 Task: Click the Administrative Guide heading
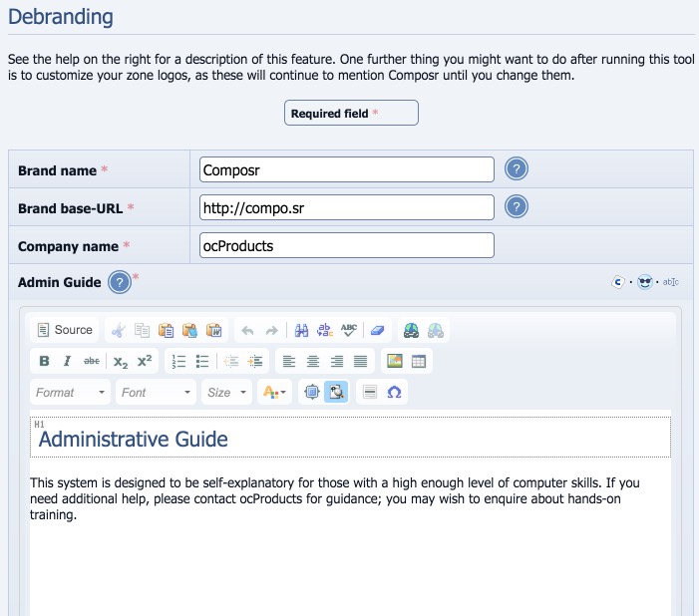(134, 439)
